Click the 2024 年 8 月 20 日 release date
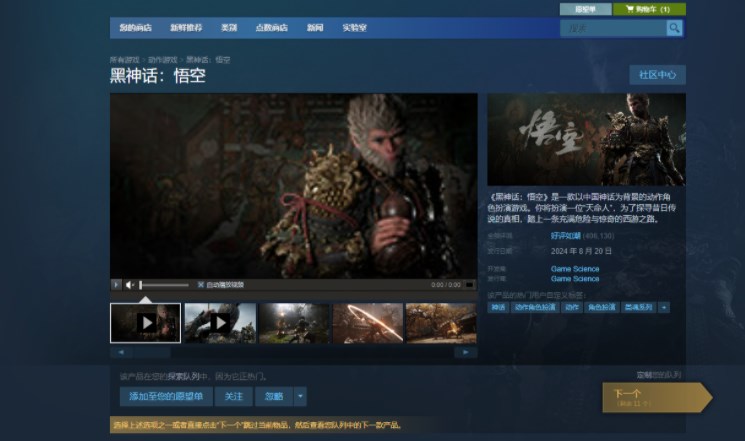 pyautogui.click(x=581, y=251)
